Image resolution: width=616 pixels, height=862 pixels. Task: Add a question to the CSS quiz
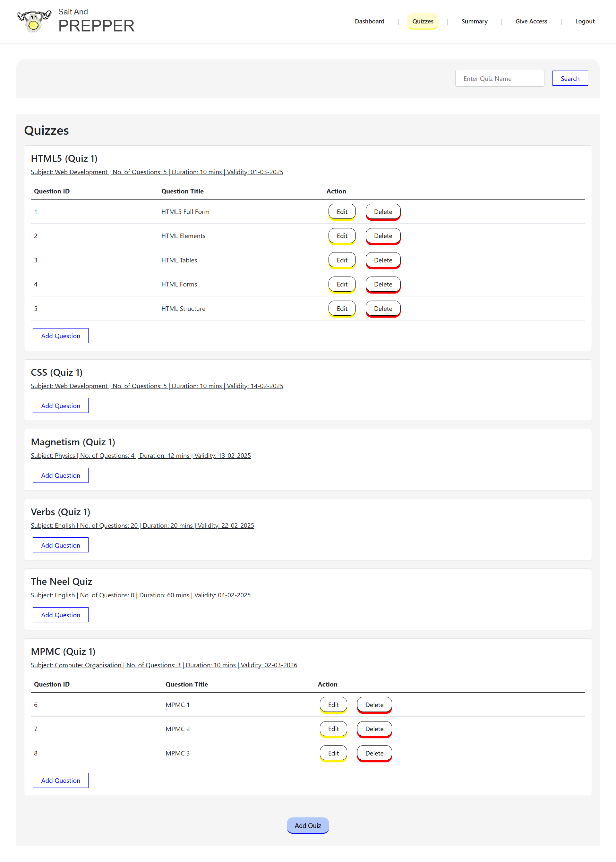coord(60,406)
